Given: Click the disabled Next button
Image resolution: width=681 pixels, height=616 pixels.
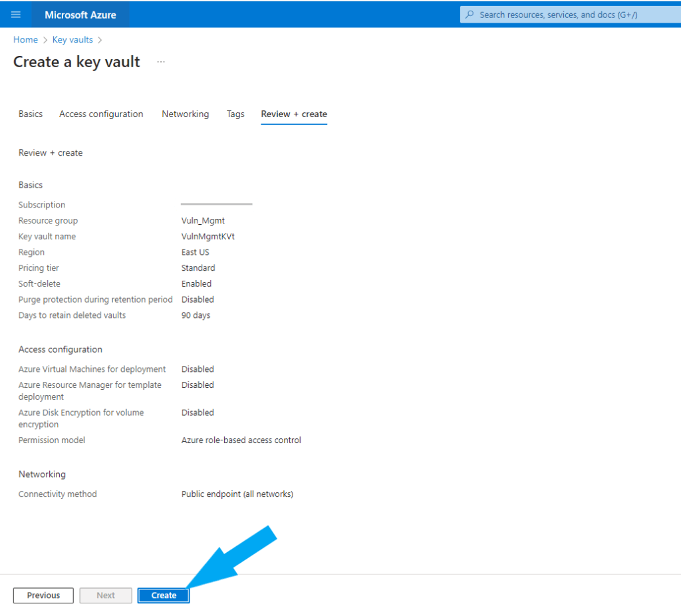Looking at the screenshot, I should tap(106, 595).
